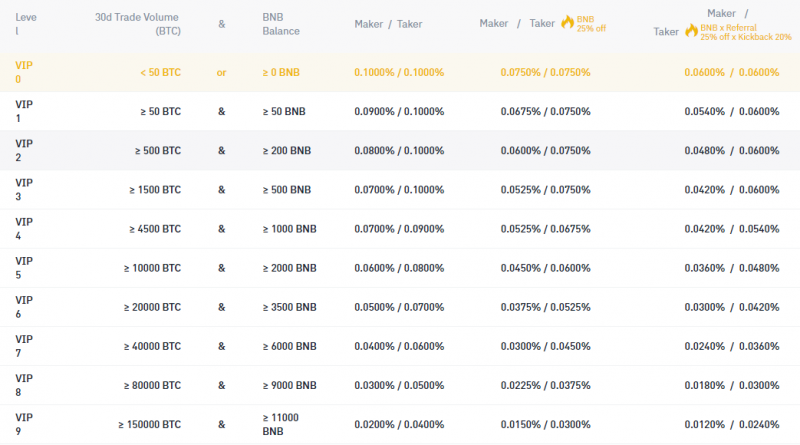The width and height of the screenshot is (800, 445).
Task: Select the VIP 2 level cell
Action: coord(23,151)
